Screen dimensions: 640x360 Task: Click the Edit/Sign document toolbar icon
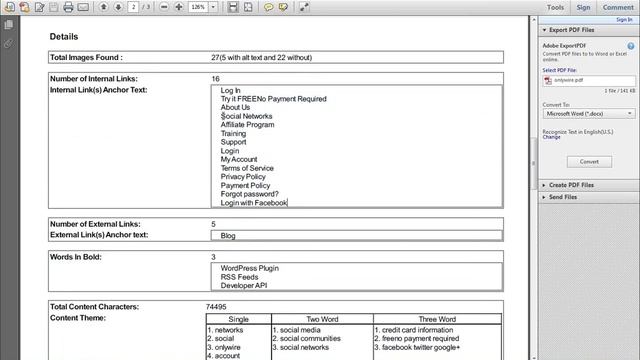[39, 7]
